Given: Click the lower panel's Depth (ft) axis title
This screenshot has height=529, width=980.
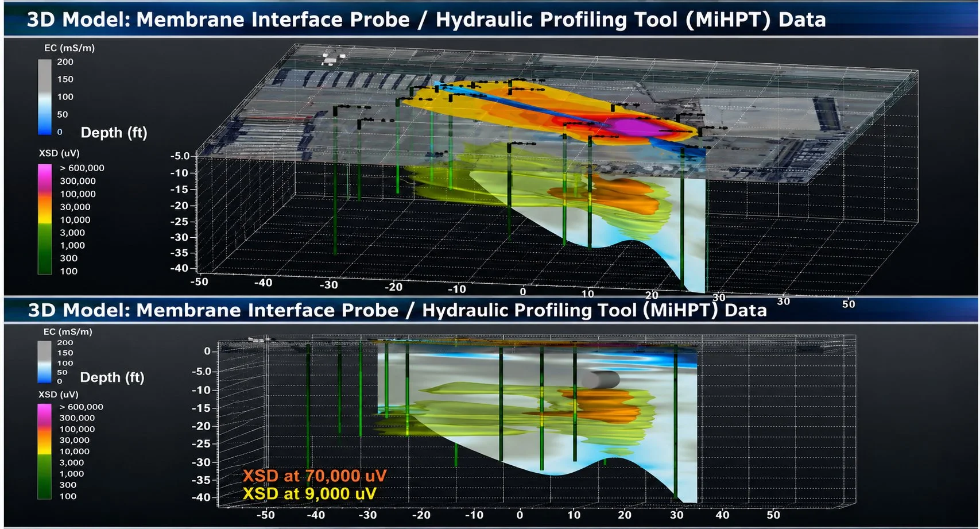Looking at the screenshot, I should pyautogui.click(x=112, y=377).
